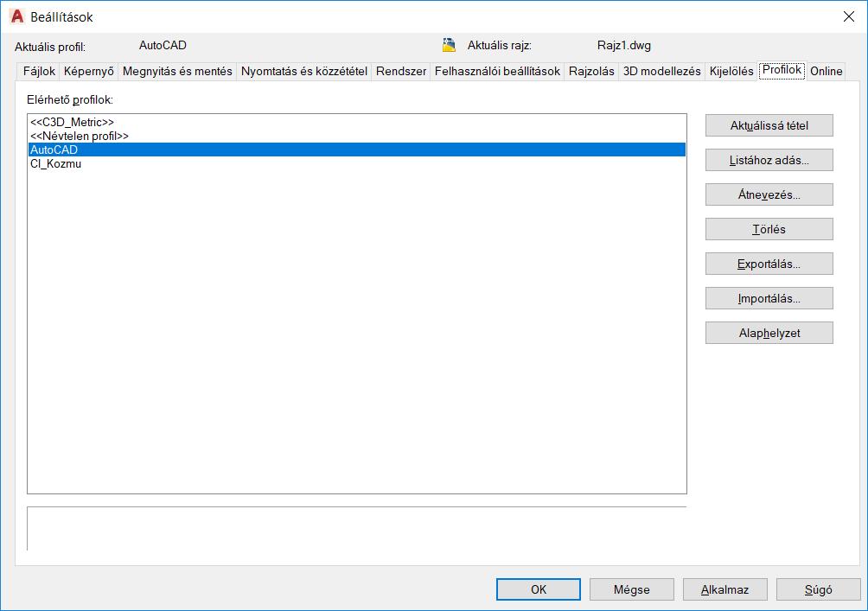Screen dimensions: 868x611
Task: Select the <<Névtelen profil>> entry
Action: pos(356,137)
